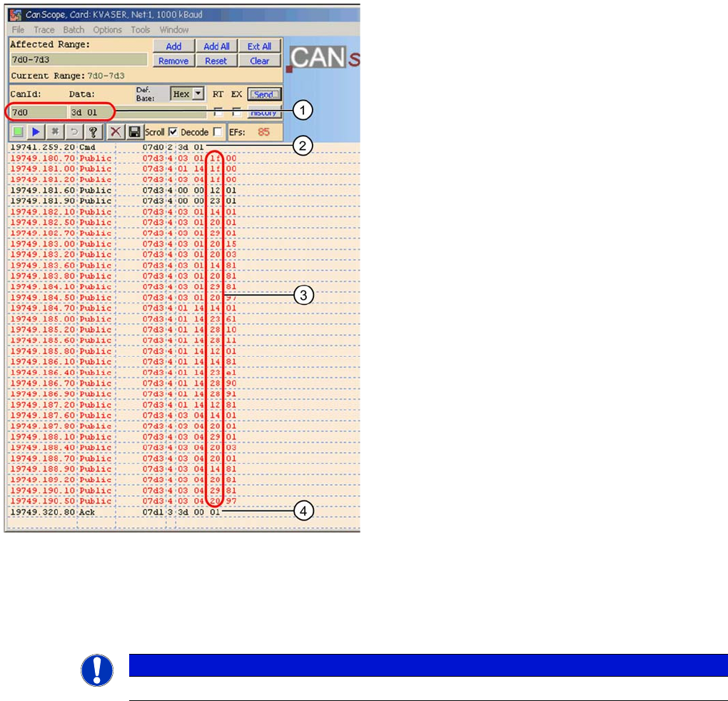
Task: Click the Current Range value 7d0-7d3
Action: [x=106, y=76]
